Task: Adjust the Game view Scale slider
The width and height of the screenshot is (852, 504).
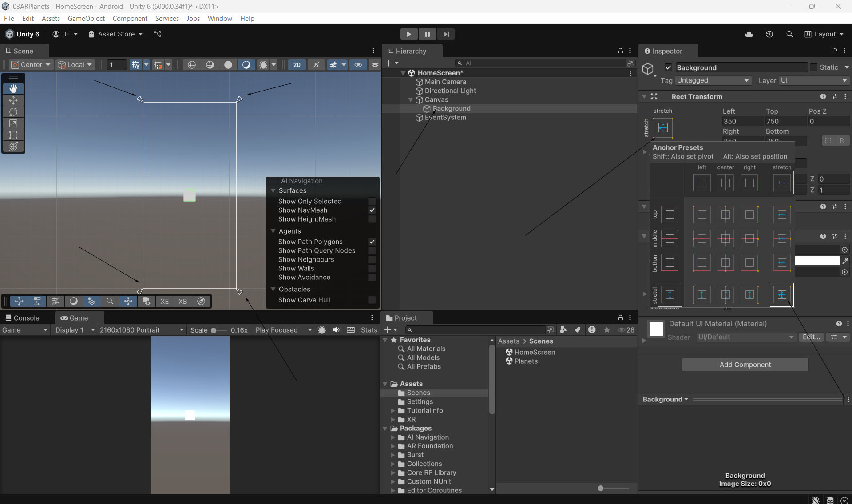Action: [x=214, y=330]
